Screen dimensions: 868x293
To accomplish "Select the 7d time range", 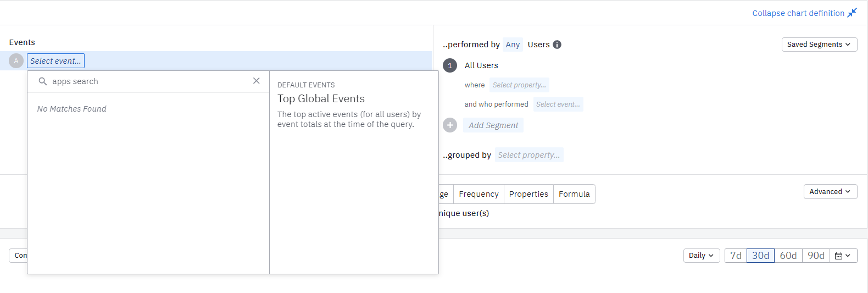I will (x=736, y=256).
